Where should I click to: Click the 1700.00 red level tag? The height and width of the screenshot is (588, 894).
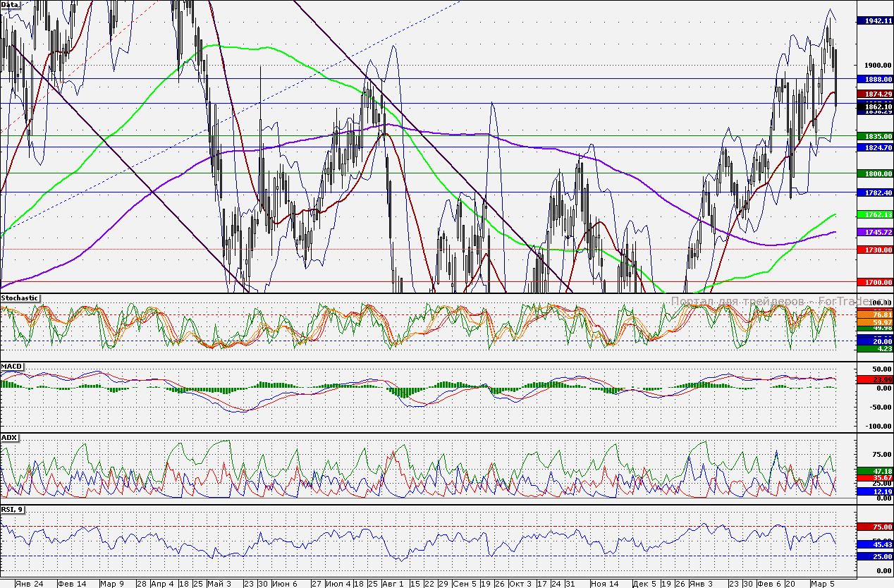(x=874, y=282)
